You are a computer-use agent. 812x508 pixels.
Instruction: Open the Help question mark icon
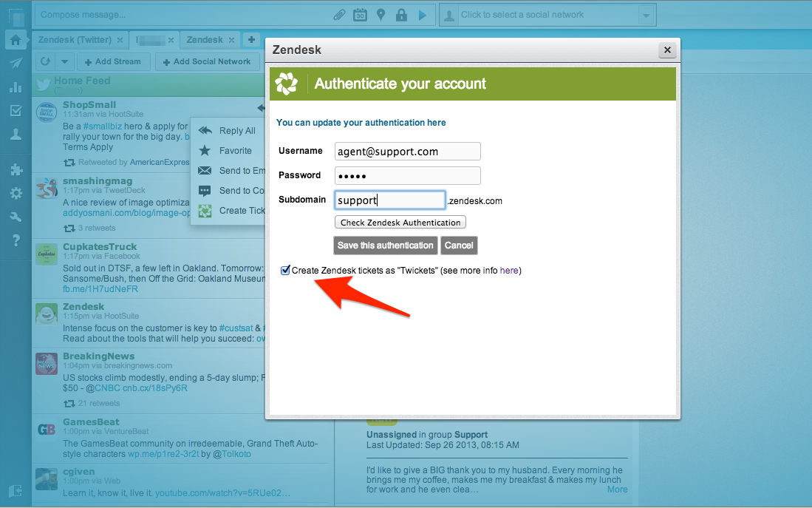pos(16,240)
